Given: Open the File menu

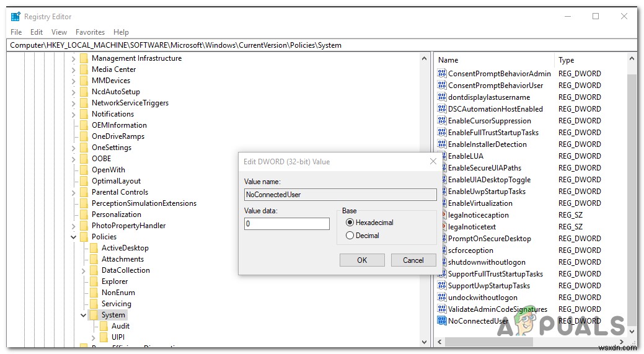Looking at the screenshot, I should 17,32.
